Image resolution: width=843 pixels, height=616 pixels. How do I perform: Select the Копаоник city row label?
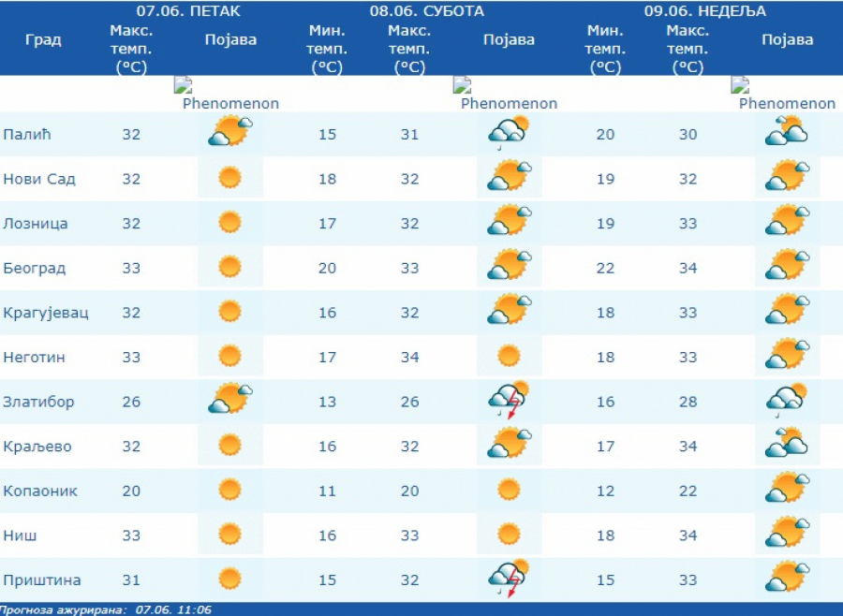pos(40,491)
